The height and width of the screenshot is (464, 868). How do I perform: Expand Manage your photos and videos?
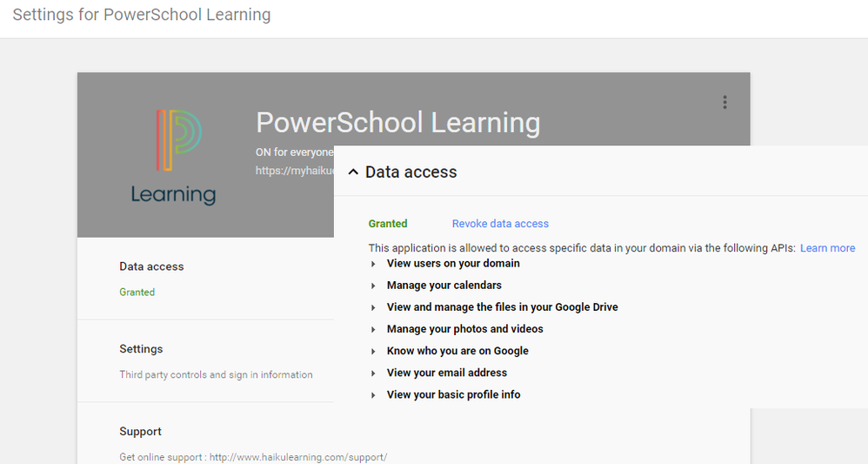pos(374,329)
